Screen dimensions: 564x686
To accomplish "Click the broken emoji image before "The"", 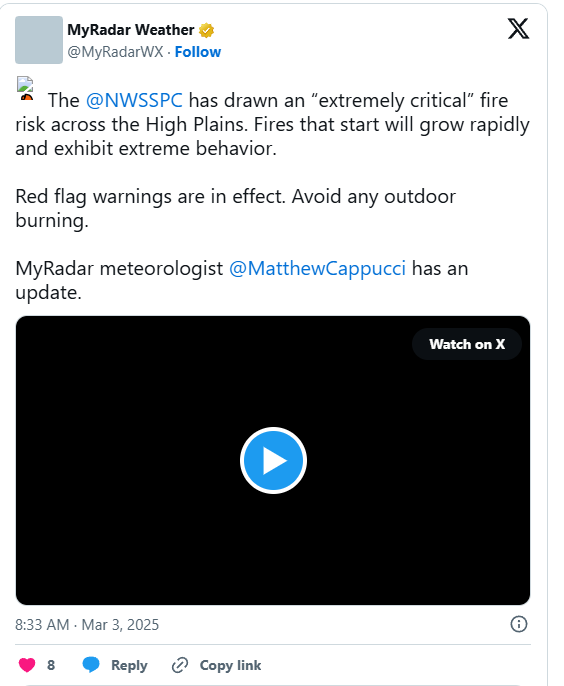I will tap(25, 88).
